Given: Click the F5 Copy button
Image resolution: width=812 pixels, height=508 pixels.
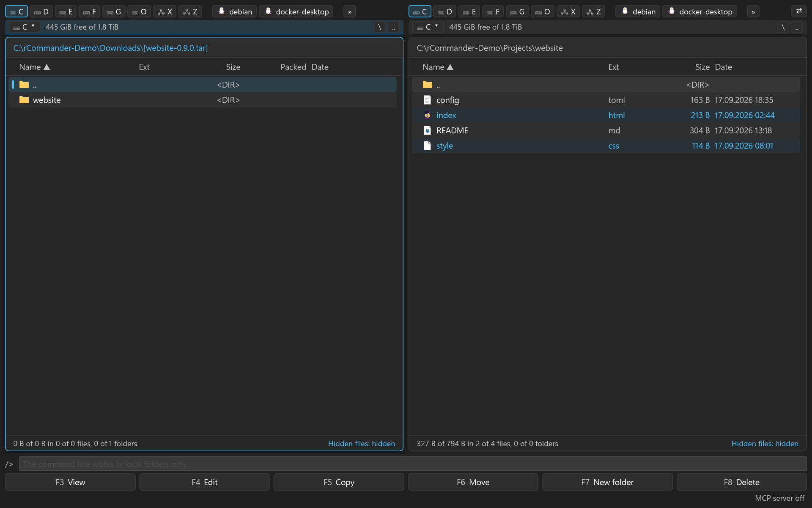Looking at the screenshot, I should point(339,482).
